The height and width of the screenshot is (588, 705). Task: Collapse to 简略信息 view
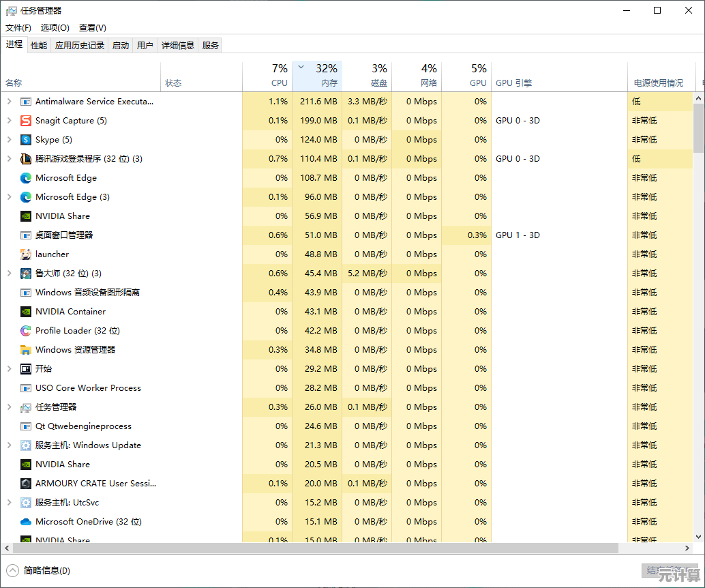(x=39, y=571)
